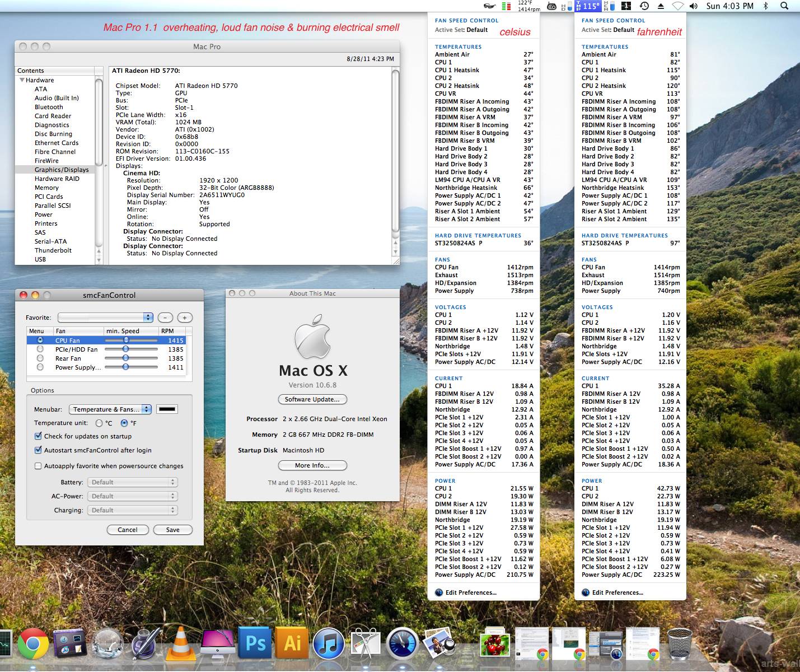Click Cancel in smcFanControl
This screenshot has width=800, height=672.
pos(128,530)
